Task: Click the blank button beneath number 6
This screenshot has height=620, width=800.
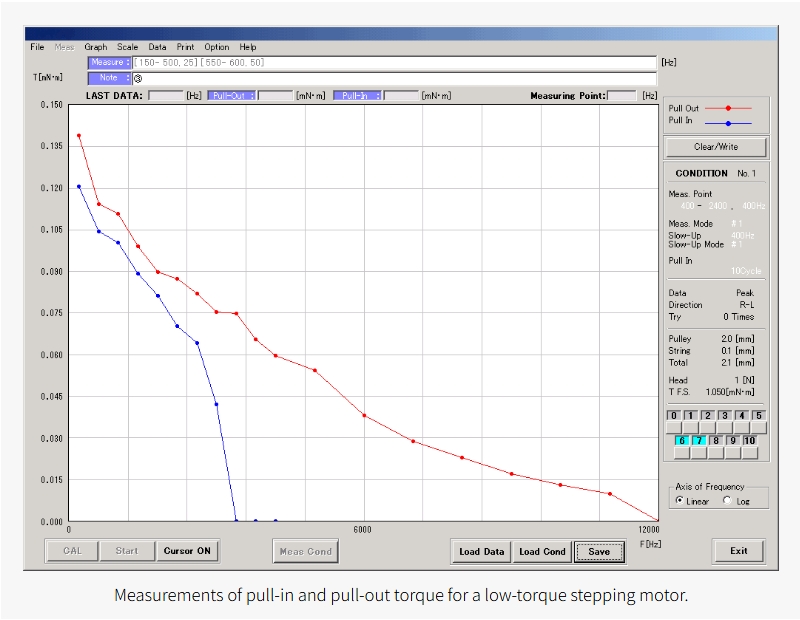Action: (x=682, y=453)
